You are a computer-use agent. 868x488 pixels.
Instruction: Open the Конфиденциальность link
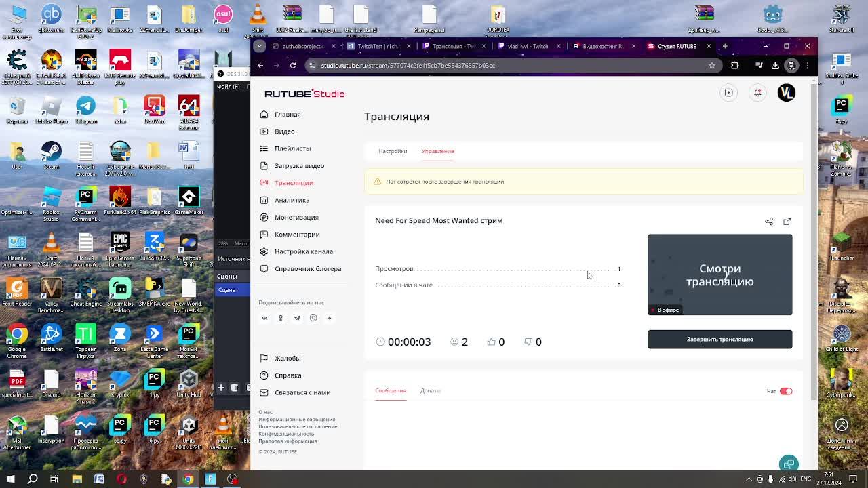(286, 434)
